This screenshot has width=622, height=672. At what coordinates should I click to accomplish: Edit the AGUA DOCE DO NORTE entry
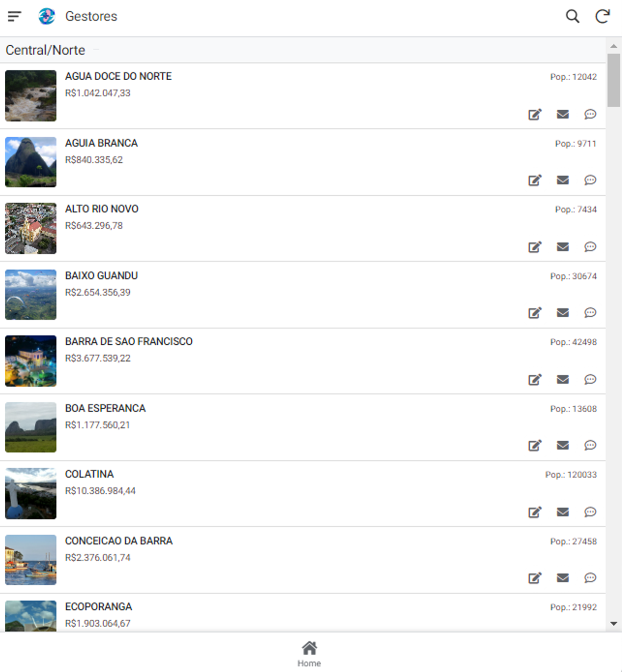tap(534, 114)
